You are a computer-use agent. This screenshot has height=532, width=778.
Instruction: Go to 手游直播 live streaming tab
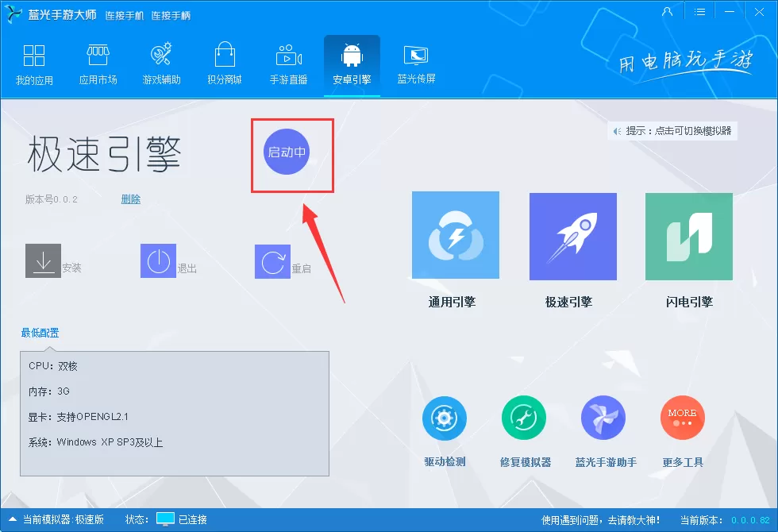pos(288,64)
